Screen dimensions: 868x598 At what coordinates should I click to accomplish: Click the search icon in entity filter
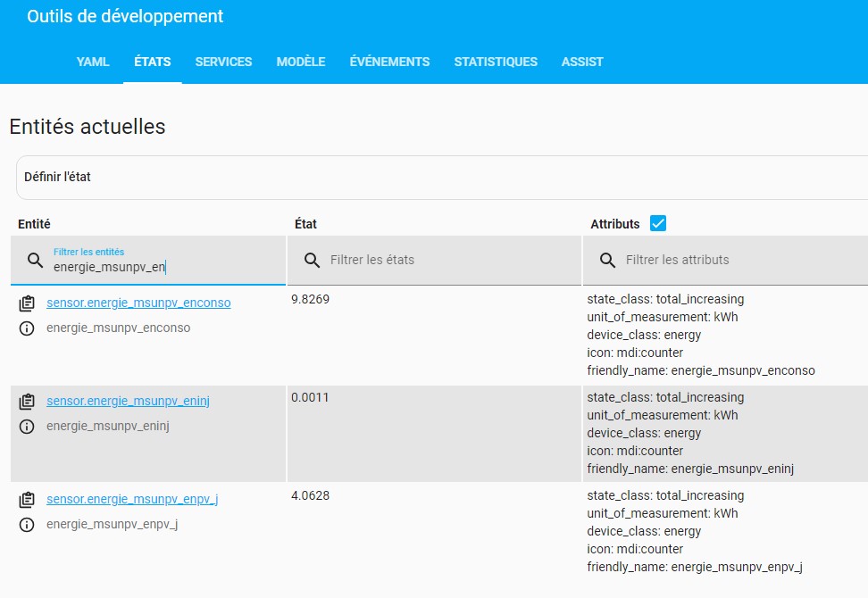click(36, 260)
